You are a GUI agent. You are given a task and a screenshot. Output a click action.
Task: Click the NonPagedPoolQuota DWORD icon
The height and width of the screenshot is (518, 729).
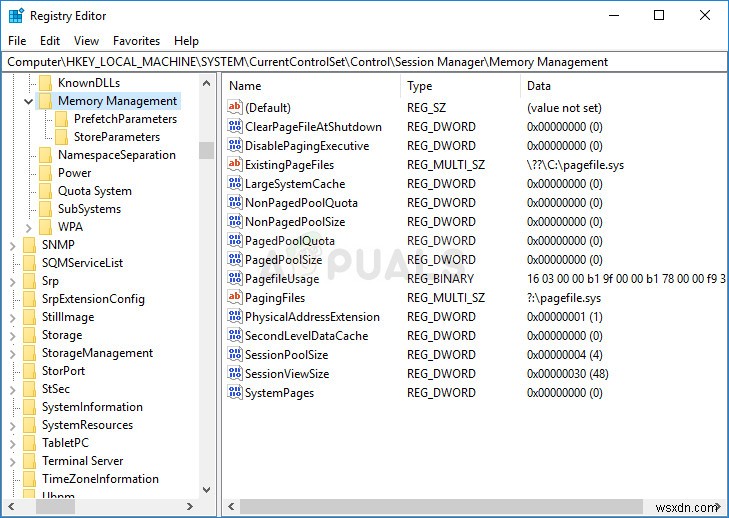point(235,202)
